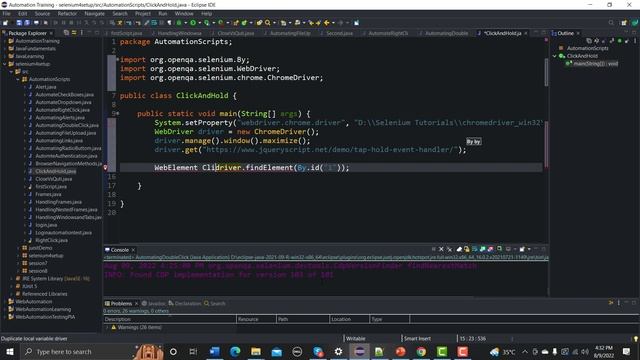Screen dimensions: 640x360
Task: Expand the AutomationTraining project
Action: [x=5, y=41]
